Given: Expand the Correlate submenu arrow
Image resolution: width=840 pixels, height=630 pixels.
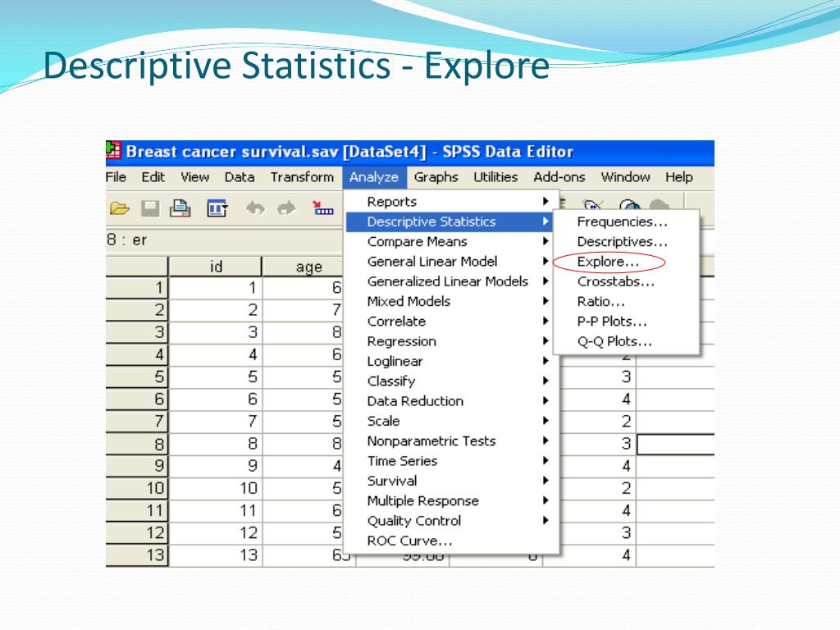Looking at the screenshot, I should click(546, 321).
